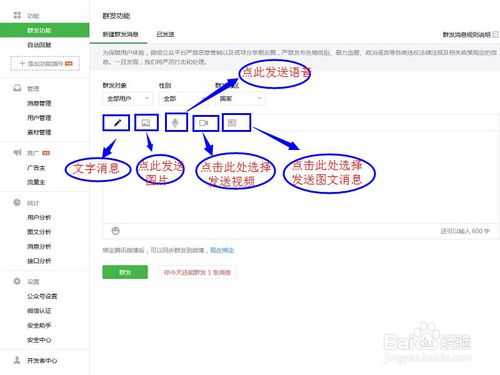Click 添加功能插件 in the sidebar
The width and height of the screenshot is (500, 375).
45,63
